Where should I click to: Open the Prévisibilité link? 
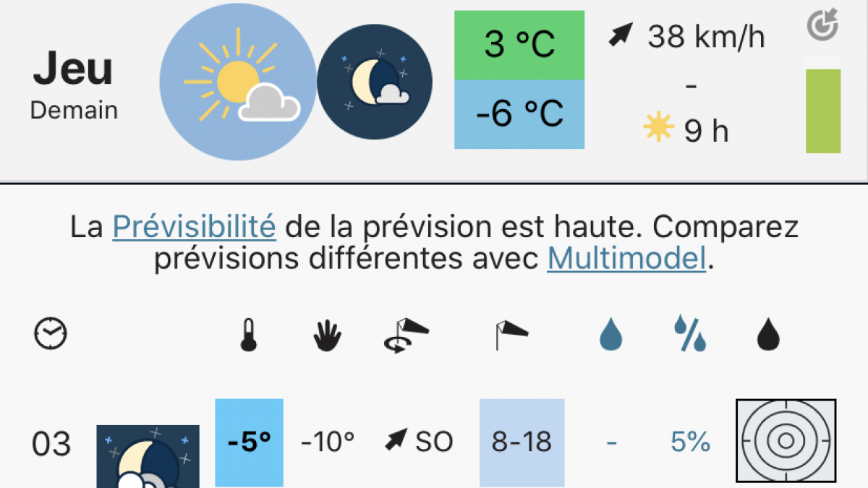pos(194,227)
